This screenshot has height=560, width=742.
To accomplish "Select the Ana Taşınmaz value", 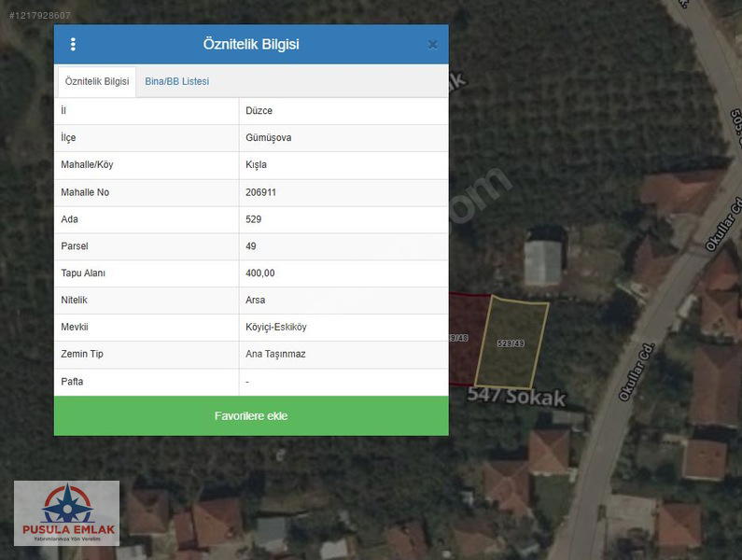I will [275, 355].
